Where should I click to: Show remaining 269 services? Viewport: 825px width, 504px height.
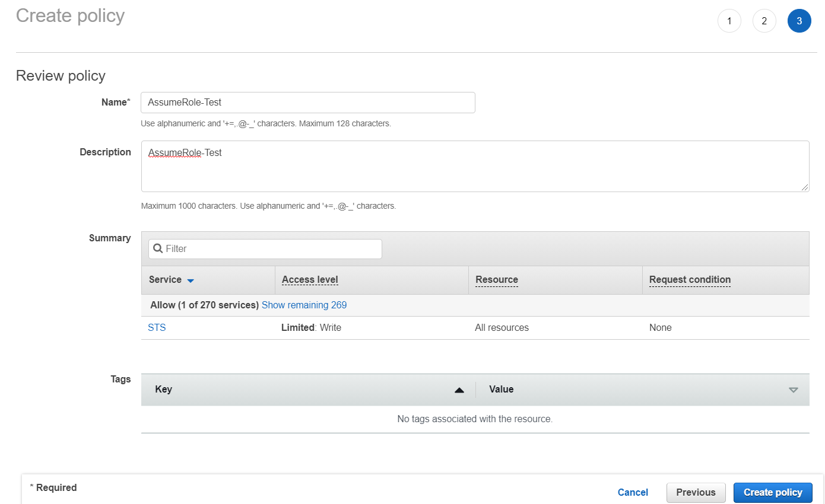(x=304, y=305)
